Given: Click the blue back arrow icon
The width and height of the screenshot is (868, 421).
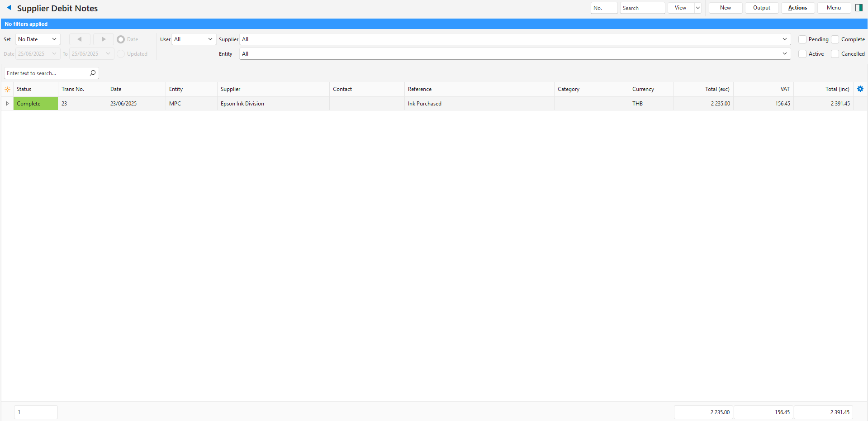Looking at the screenshot, I should point(9,8).
